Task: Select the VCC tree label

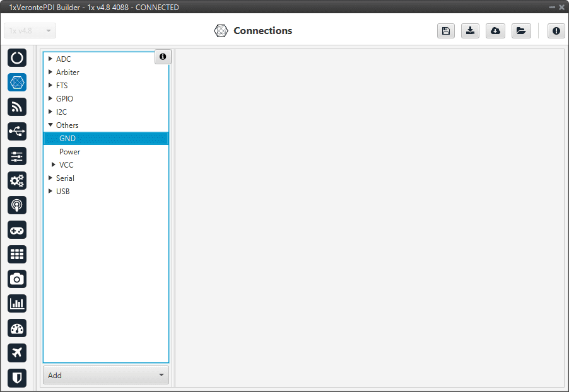Action: [66, 164]
